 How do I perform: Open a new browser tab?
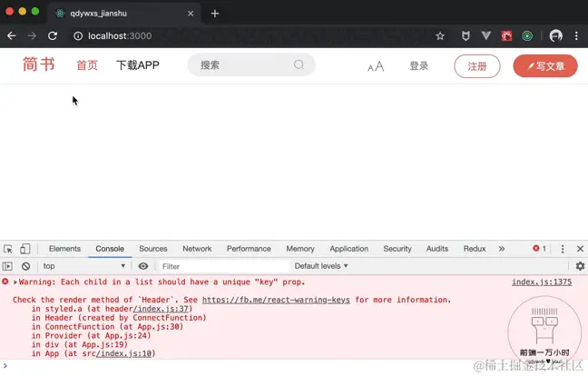coord(215,14)
